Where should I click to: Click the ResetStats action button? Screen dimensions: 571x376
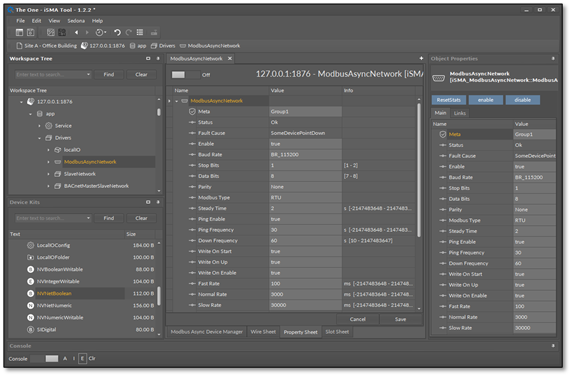[x=449, y=100]
